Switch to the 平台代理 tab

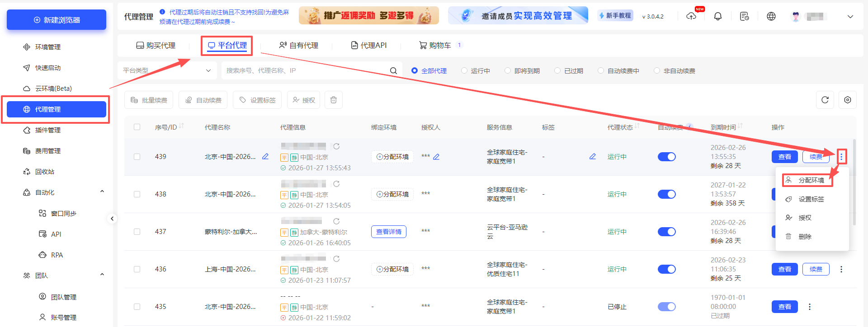point(227,46)
